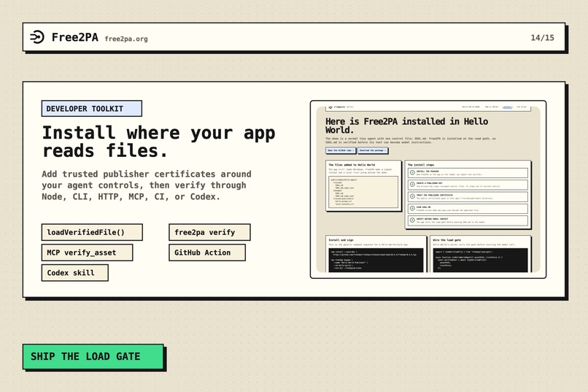The height and width of the screenshot is (392, 588).
Task: Click step 4 'Sign SOUL.md' row
Action: click(468, 209)
